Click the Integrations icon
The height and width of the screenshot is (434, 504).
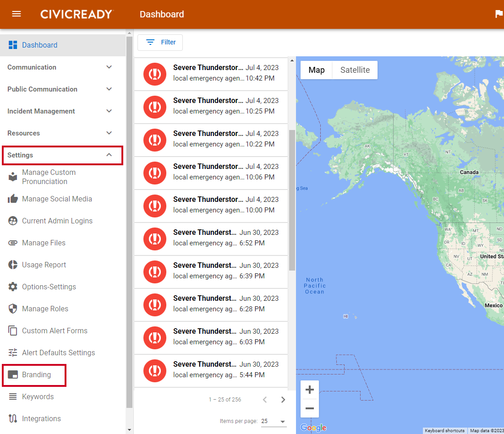click(x=13, y=418)
